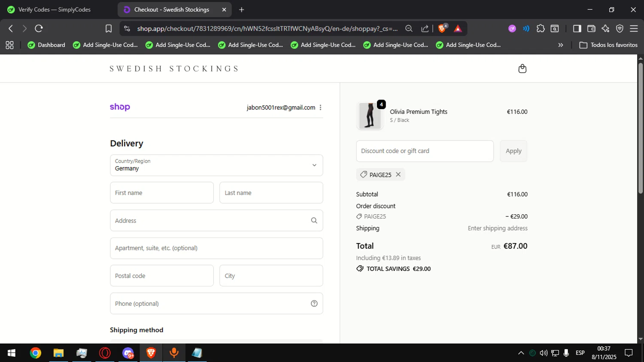This screenshot has width=644, height=362.
Task: Show hidden system tray icons
Action: [521, 353]
